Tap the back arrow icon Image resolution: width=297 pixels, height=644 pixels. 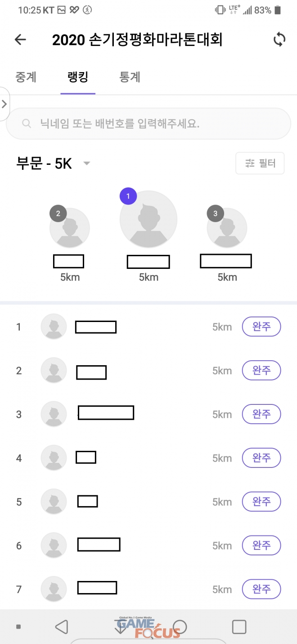click(21, 40)
